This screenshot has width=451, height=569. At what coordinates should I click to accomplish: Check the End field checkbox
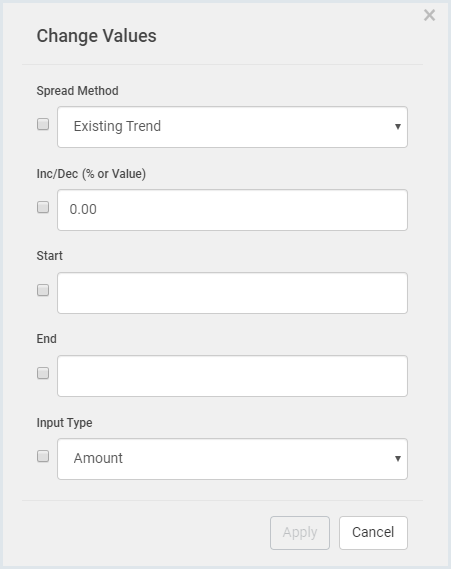click(43, 373)
